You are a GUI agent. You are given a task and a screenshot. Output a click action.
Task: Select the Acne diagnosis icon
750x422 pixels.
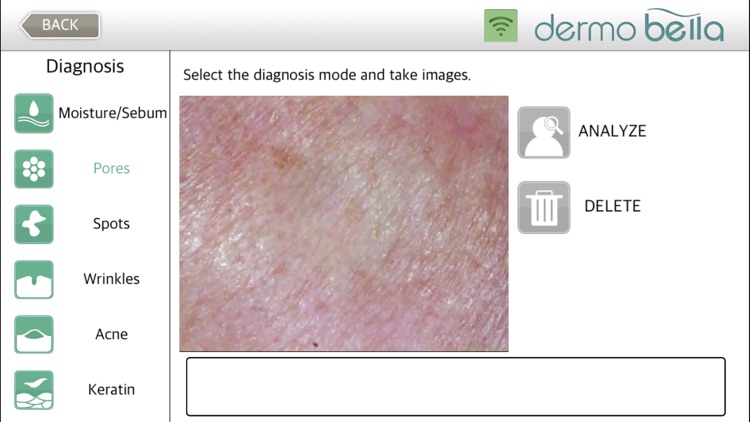pos(34,334)
